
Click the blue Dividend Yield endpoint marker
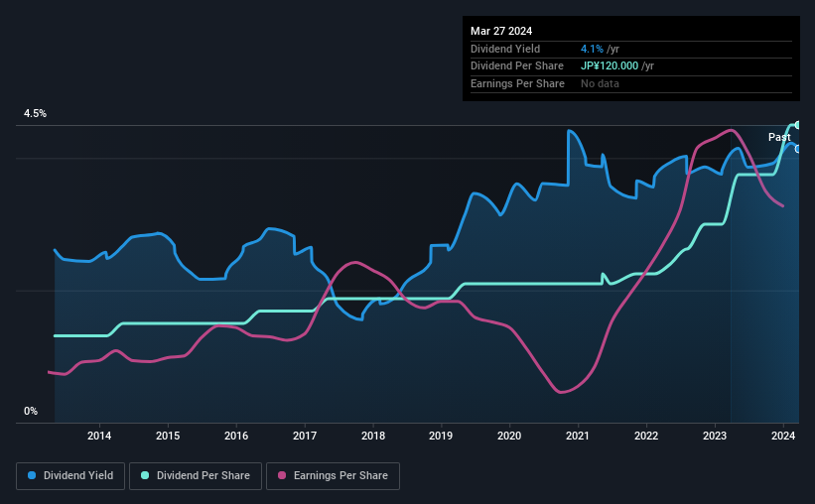point(797,149)
